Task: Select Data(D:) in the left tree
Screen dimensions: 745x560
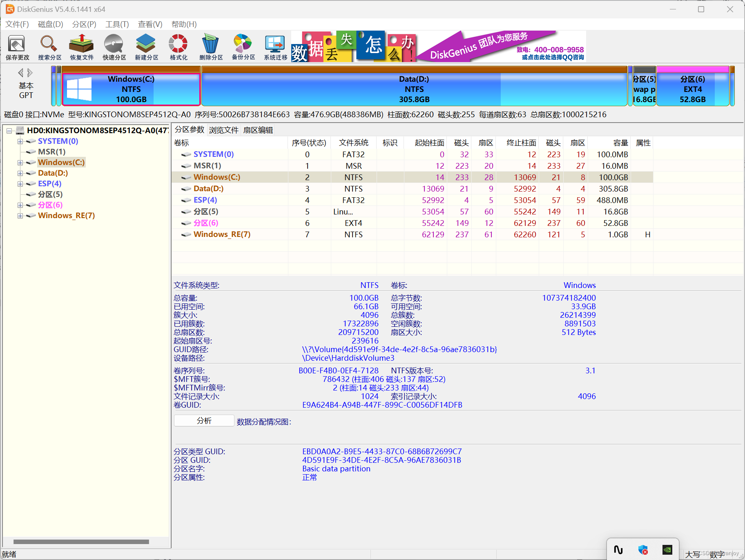Action: click(53, 173)
